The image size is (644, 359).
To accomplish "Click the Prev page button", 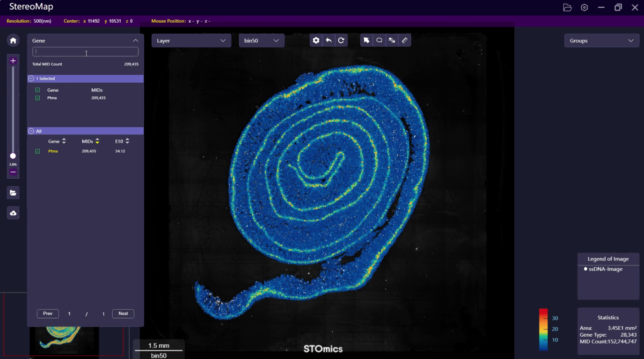I will pyautogui.click(x=48, y=314).
